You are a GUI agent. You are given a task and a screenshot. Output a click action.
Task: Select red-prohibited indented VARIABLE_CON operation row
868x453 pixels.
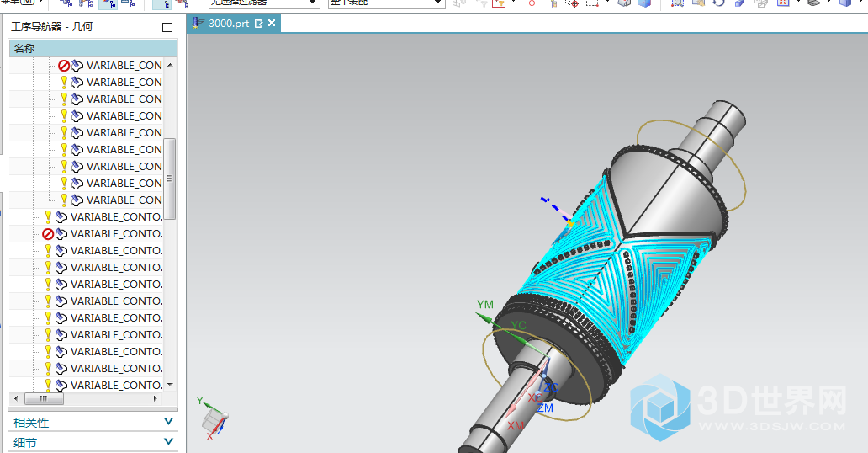110,66
